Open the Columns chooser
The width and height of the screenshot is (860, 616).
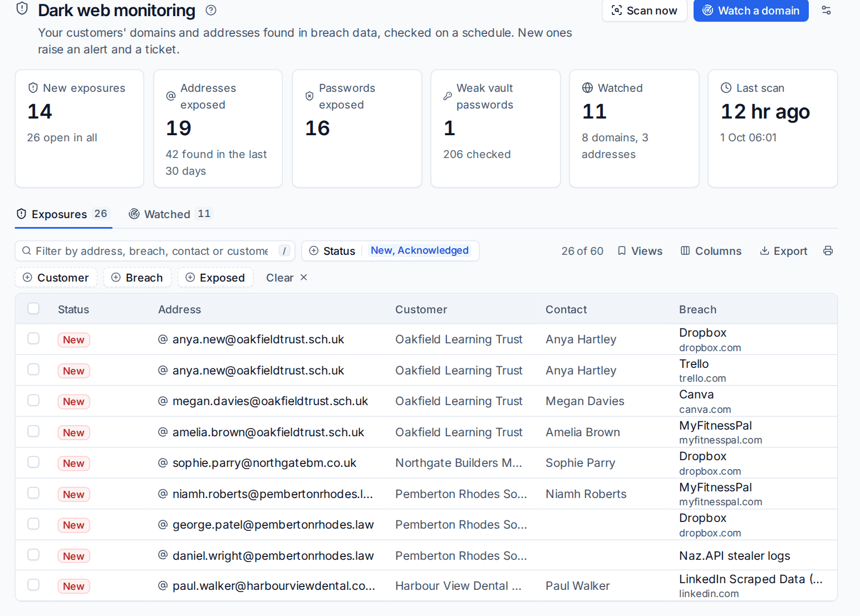point(711,251)
